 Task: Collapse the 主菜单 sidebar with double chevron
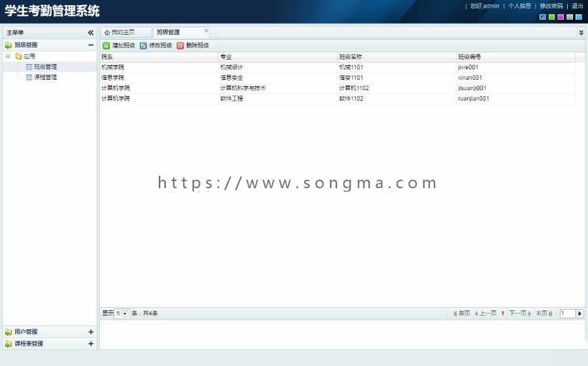[x=91, y=33]
